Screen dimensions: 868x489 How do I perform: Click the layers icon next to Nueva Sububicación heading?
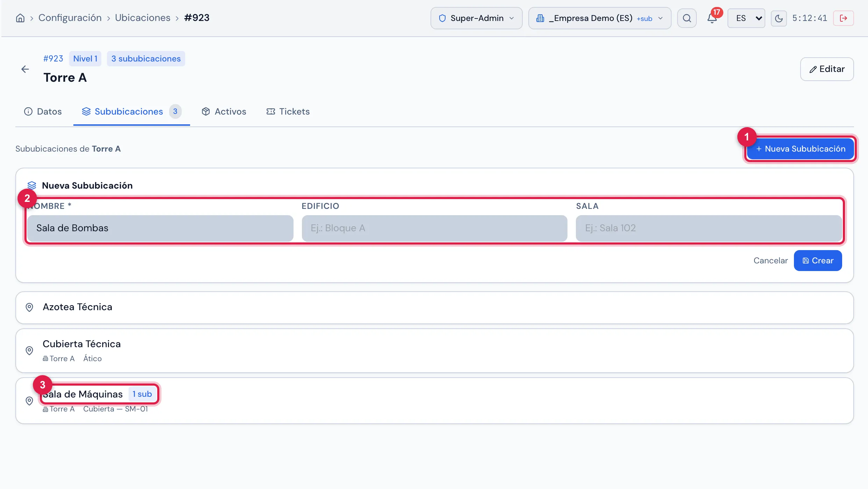coord(32,185)
